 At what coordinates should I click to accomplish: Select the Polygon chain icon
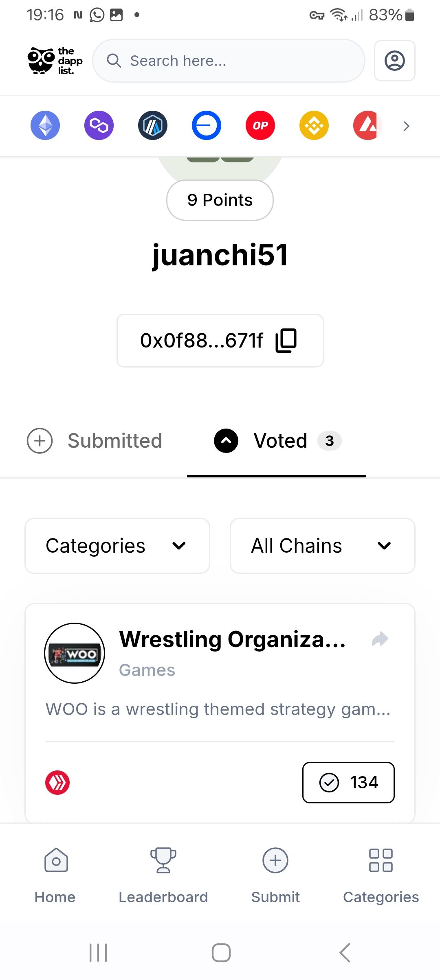click(x=99, y=125)
